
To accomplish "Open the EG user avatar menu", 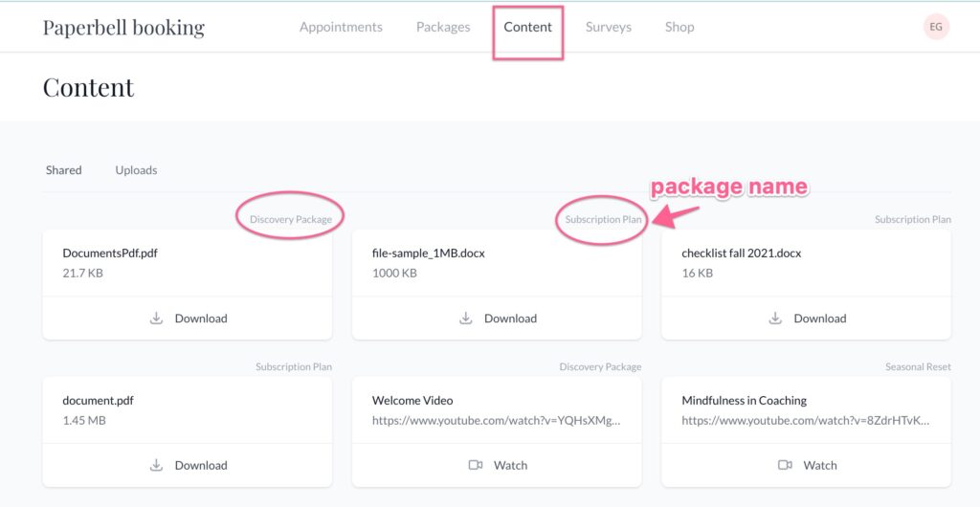I will tap(935, 27).
